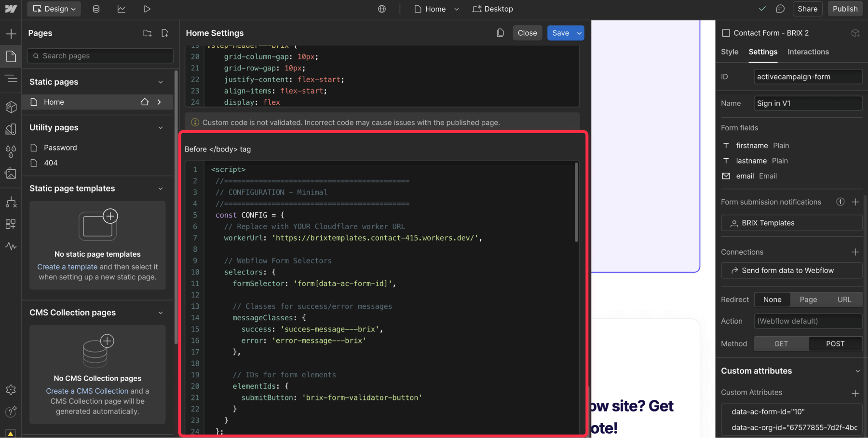Open the BRIX Templates notification
The width and height of the screenshot is (868, 438).
point(791,223)
